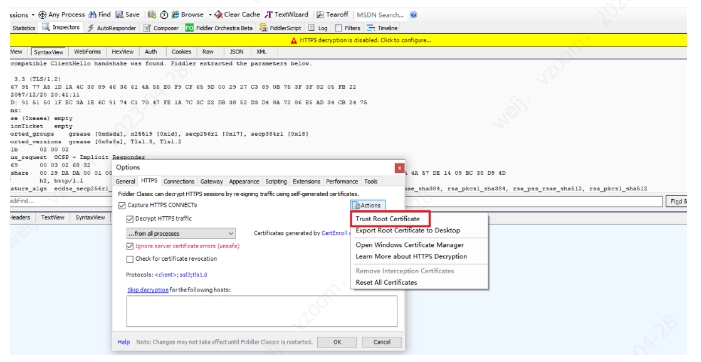Click the Tearoff toolbar button
Screen dimensions: 701x362
333,15
